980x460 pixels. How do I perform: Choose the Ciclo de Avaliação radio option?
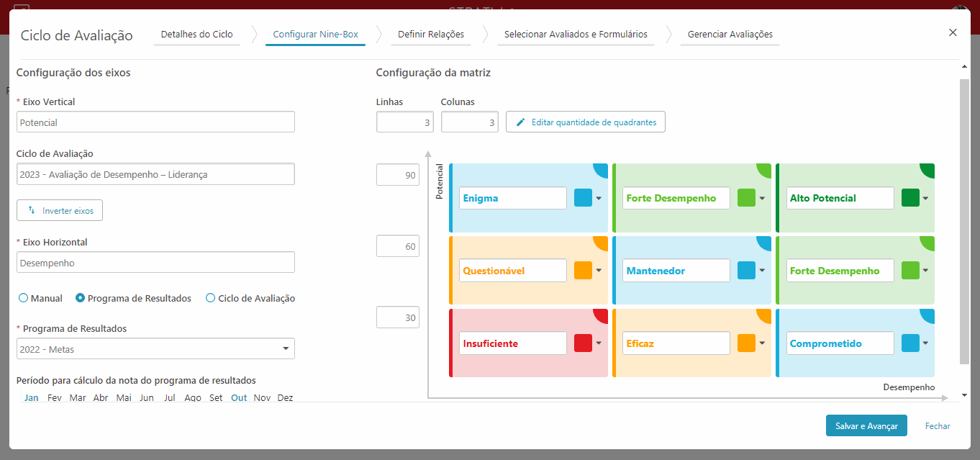coord(250,298)
